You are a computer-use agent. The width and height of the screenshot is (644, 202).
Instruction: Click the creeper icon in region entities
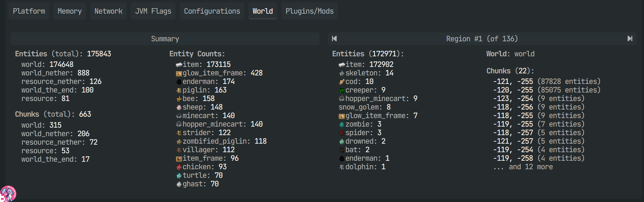click(x=342, y=90)
